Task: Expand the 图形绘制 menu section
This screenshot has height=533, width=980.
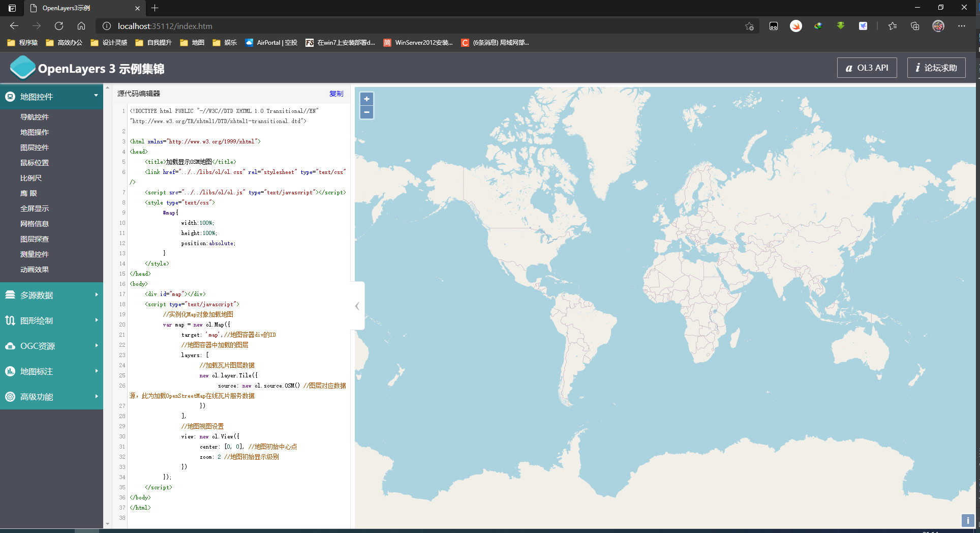Action: click(x=51, y=320)
